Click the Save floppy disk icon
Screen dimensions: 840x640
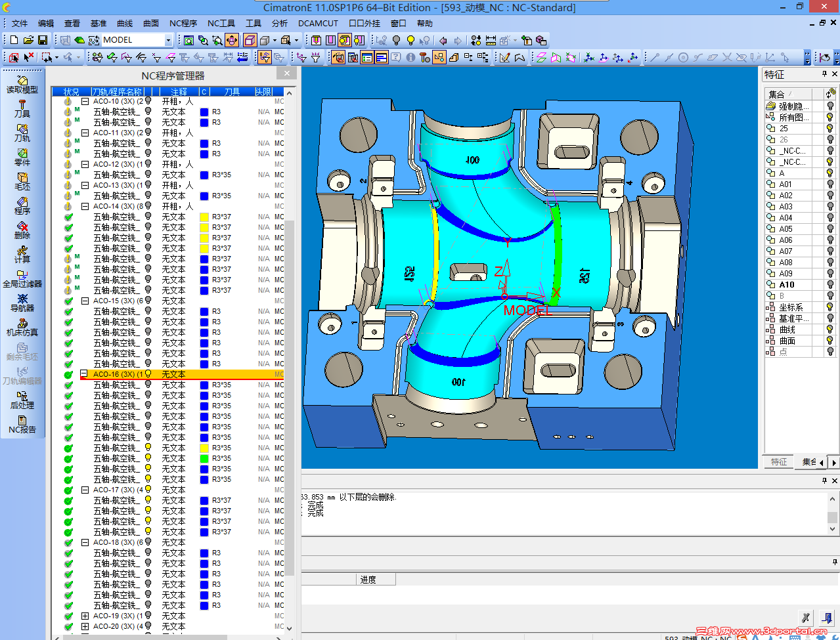43,40
